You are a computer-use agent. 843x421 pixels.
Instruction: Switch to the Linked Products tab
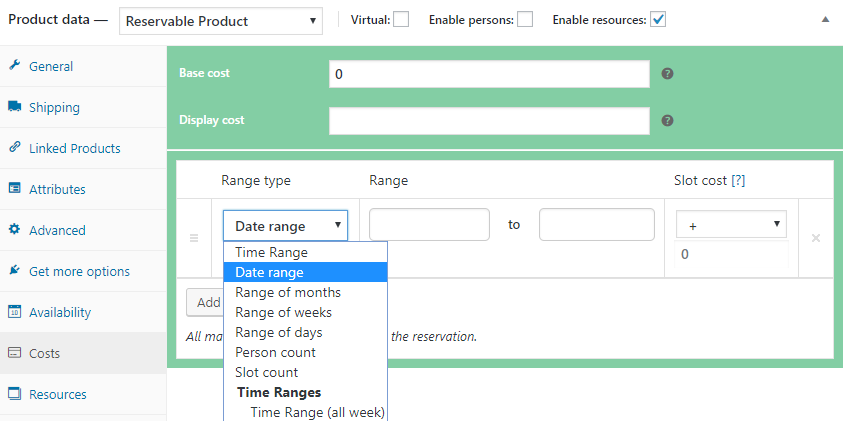click(x=74, y=148)
